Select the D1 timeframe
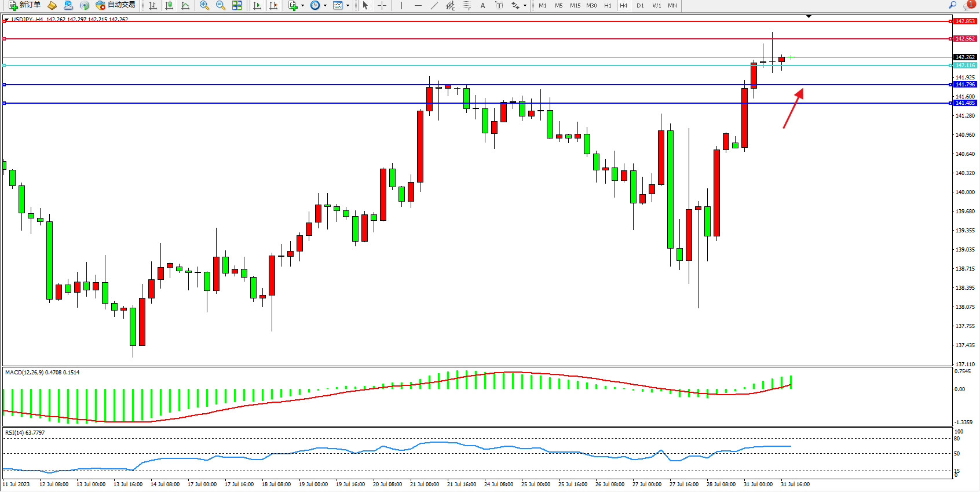Viewport: 980px width, 492px height. pos(640,5)
